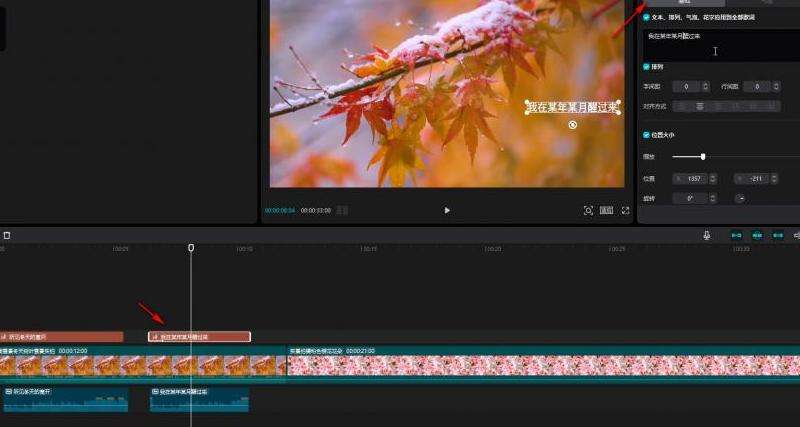Image resolution: width=800 pixels, height=427 pixels.
Task: Click the character spacing stepper arrows
Action: tap(706, 87)
